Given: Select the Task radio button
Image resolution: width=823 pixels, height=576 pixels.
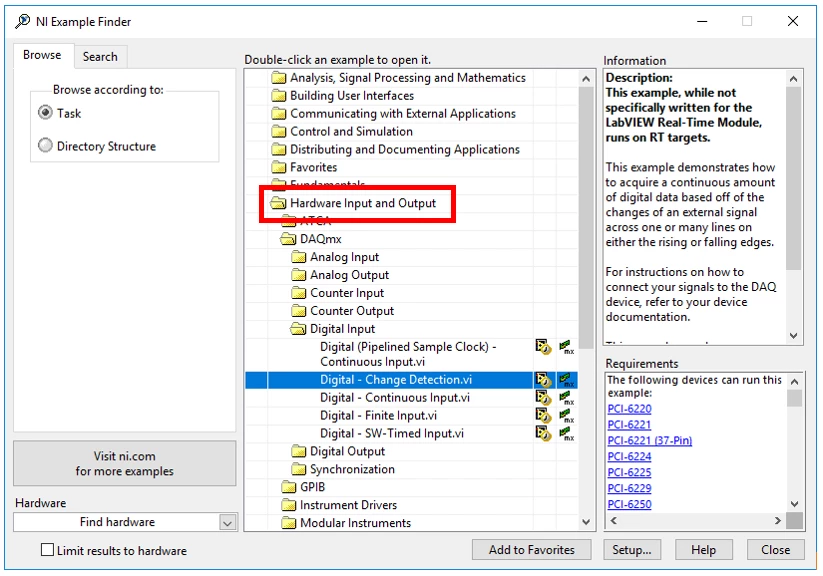Looking at the screenshot, I should tap(46, 113).
